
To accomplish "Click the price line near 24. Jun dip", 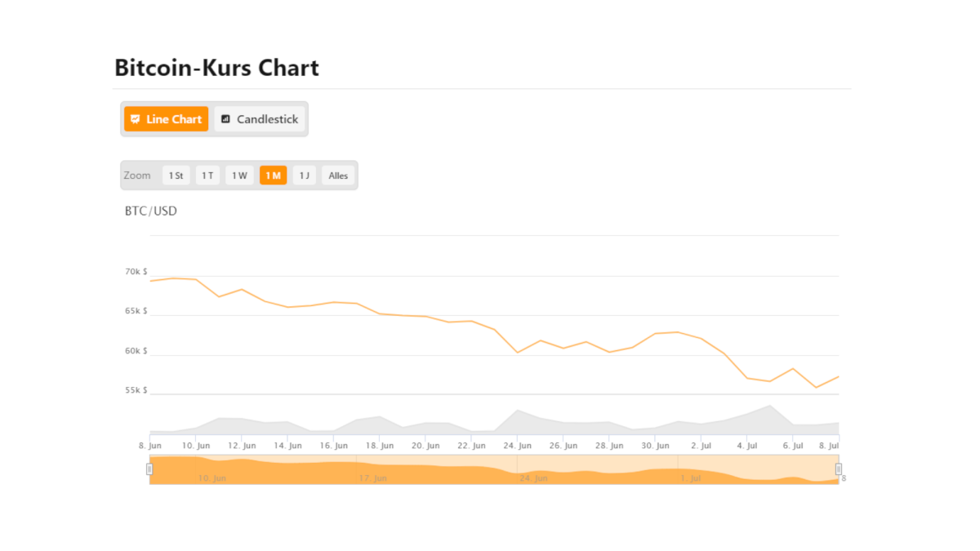I will pos(518,351).
